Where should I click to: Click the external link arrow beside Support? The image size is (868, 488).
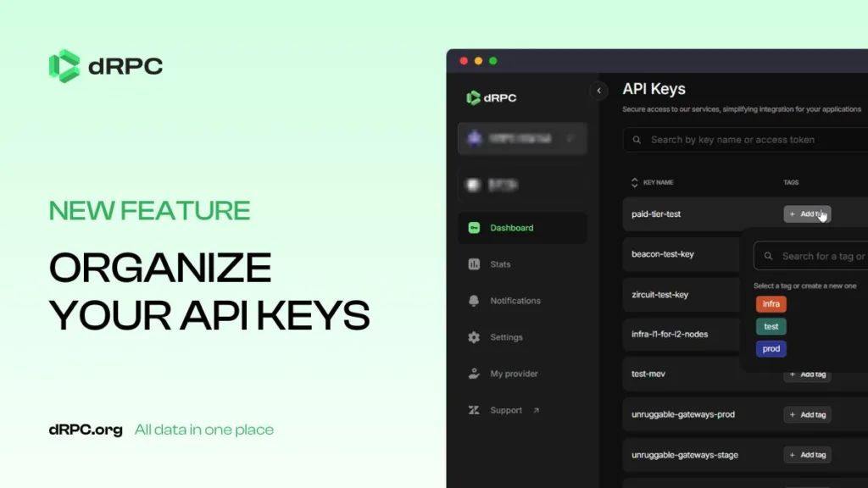536,411
